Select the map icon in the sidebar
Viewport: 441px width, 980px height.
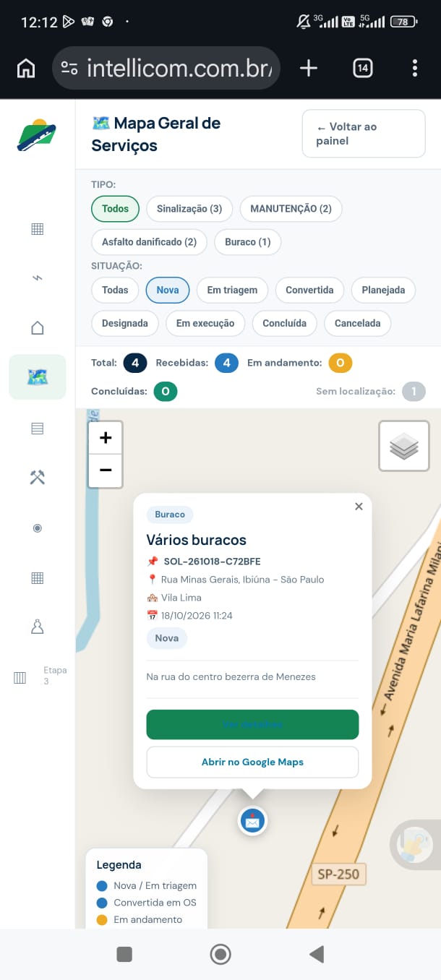pyautogui.click(x=38, y=377)
